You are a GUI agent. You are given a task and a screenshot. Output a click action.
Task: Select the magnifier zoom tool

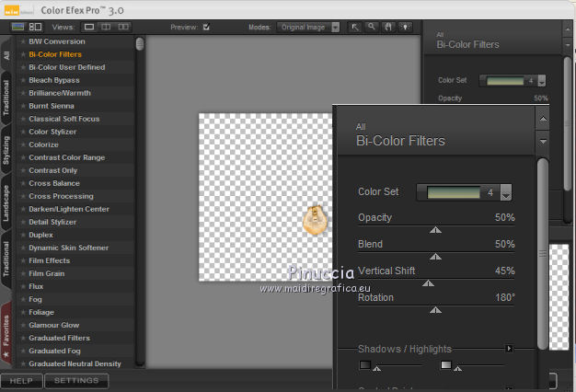(372, 27)
